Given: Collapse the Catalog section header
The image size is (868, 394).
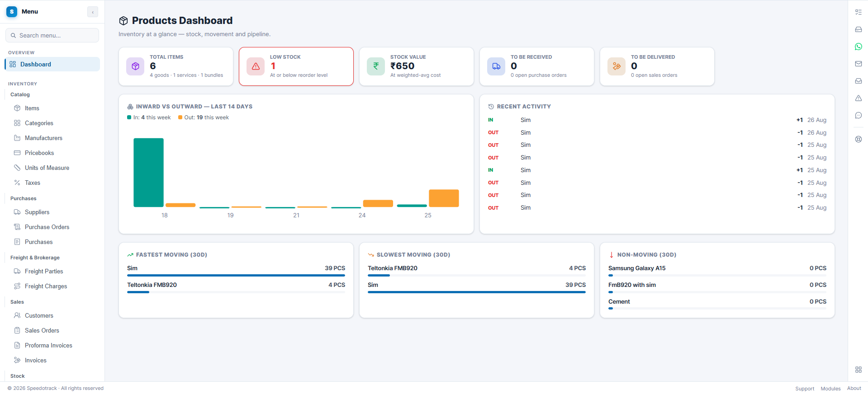Looking at the screenshot, I should [x=20, y=94].
